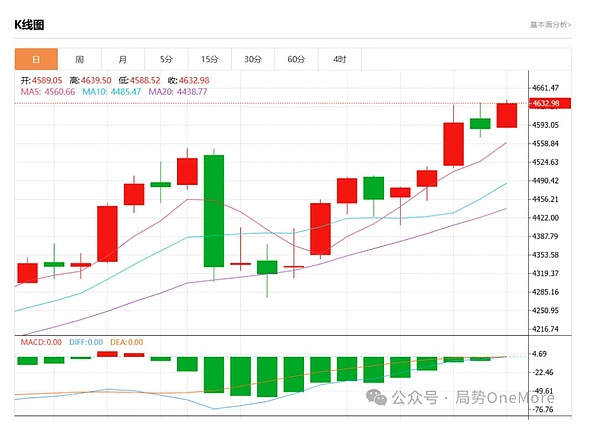
Task: Switch to the 60分 chart tab
Action: pos(296,59)
